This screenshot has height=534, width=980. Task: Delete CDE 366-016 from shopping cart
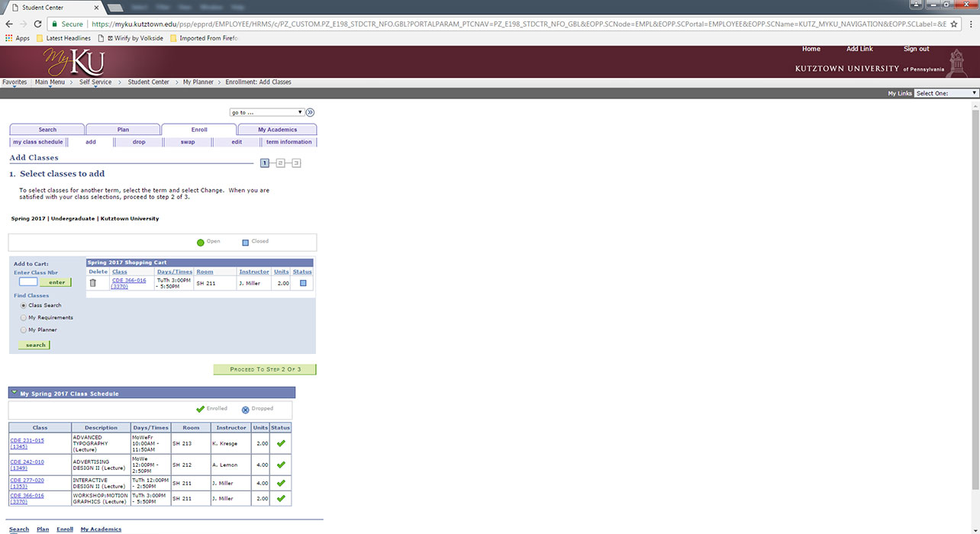(93, 283)
